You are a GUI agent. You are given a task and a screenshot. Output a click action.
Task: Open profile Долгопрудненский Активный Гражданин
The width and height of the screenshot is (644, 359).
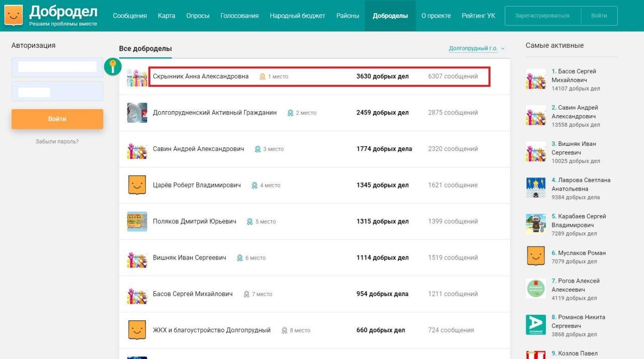215,113
